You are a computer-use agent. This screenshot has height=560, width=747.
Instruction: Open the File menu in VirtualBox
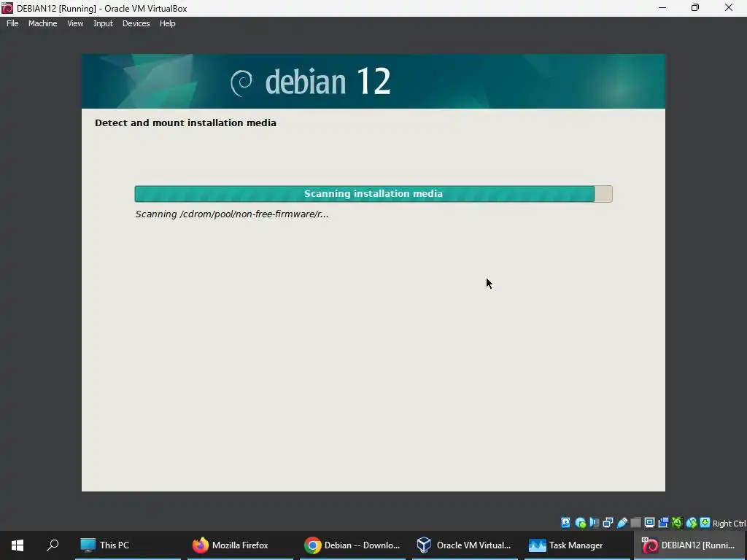click(x=12, y=23)
